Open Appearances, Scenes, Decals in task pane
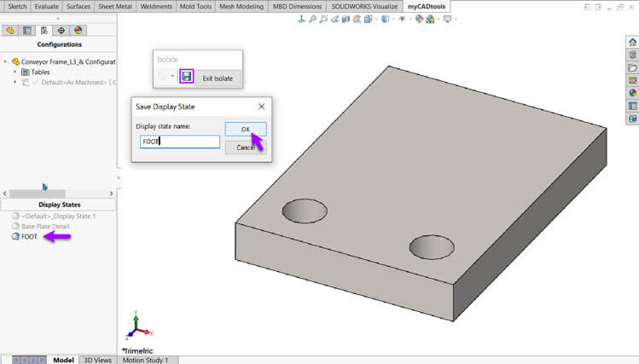The width and height of the screenshot is (639, 364). (x=632, y=93)
